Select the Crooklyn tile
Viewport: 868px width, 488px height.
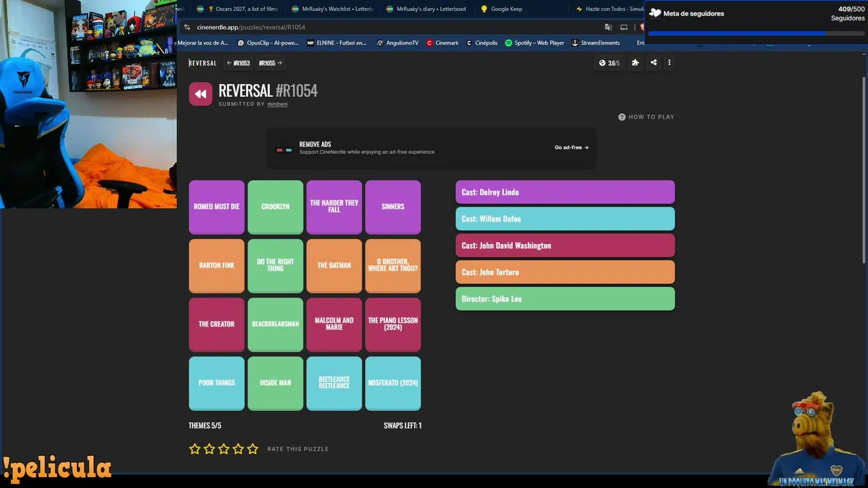click(275, 207)
